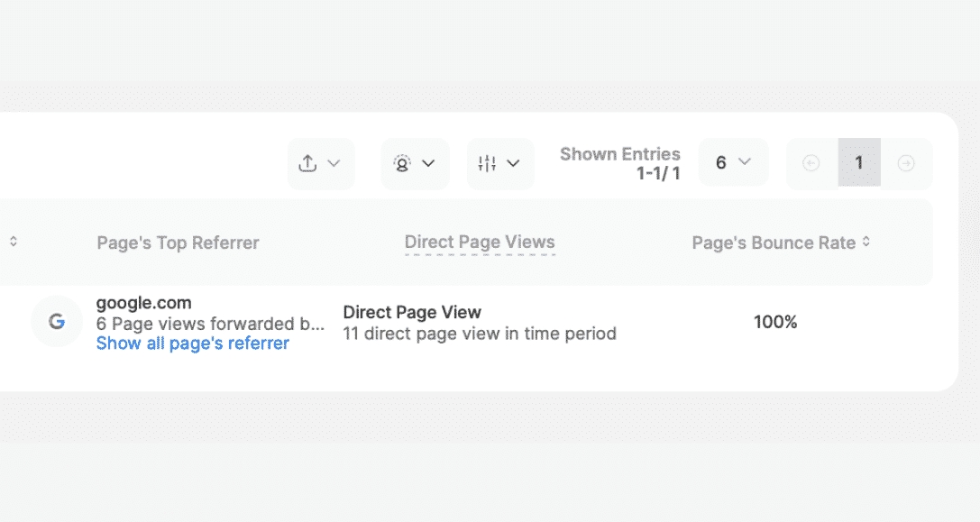This screenshot has width=980, height=522.
Task: Click the 100% bounce rate value
Action: click(x=775, y=322)
